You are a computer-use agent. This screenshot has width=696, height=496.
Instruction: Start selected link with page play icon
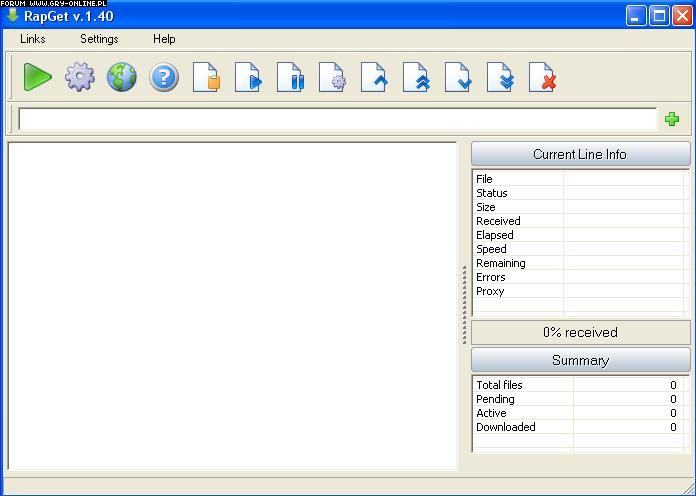[249, 77]
